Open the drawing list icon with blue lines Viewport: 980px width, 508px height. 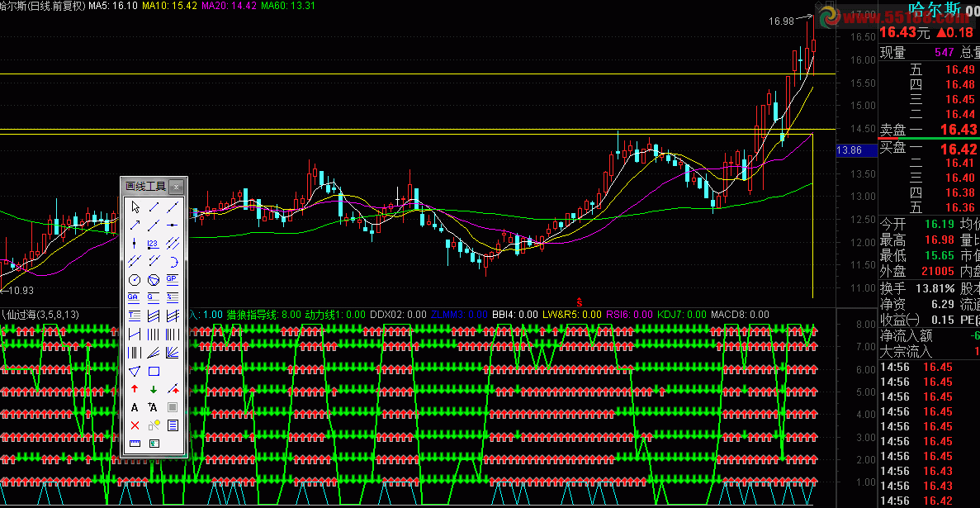(x=173, y=425)
